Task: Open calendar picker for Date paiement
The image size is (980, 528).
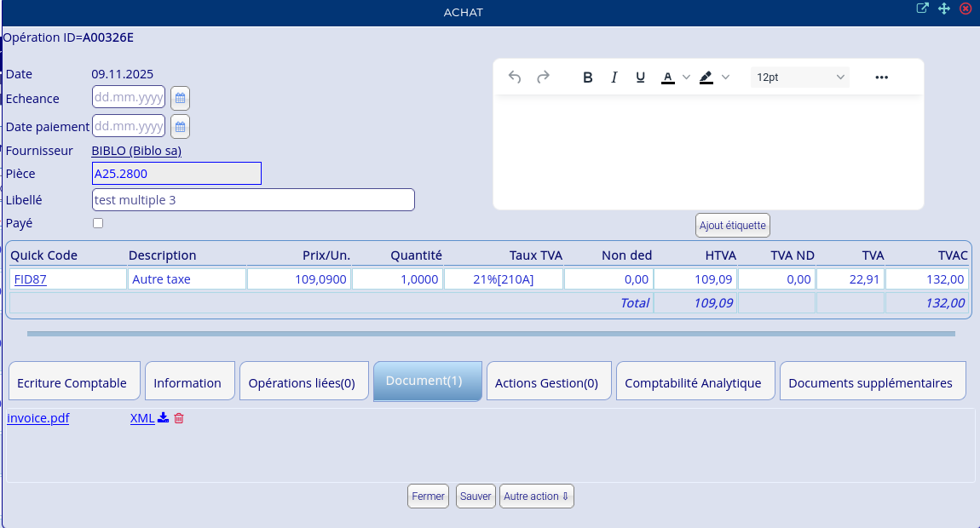Action: (x=180, y=126)
